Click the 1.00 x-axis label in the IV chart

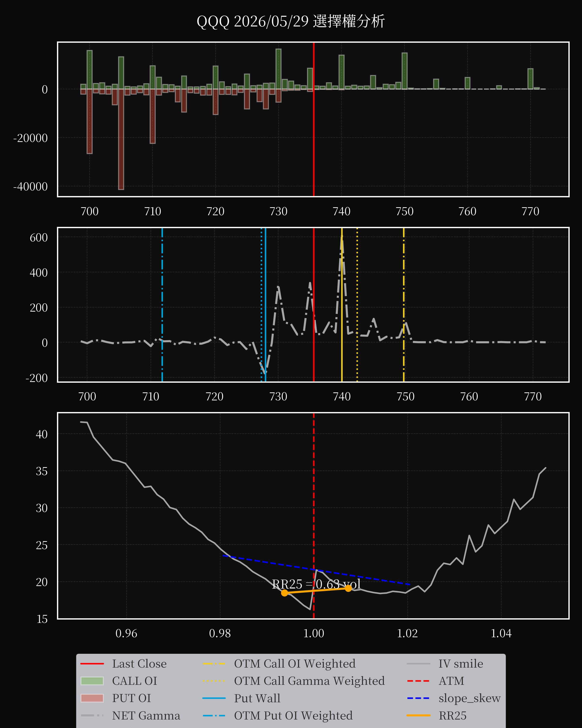[314, 633]
